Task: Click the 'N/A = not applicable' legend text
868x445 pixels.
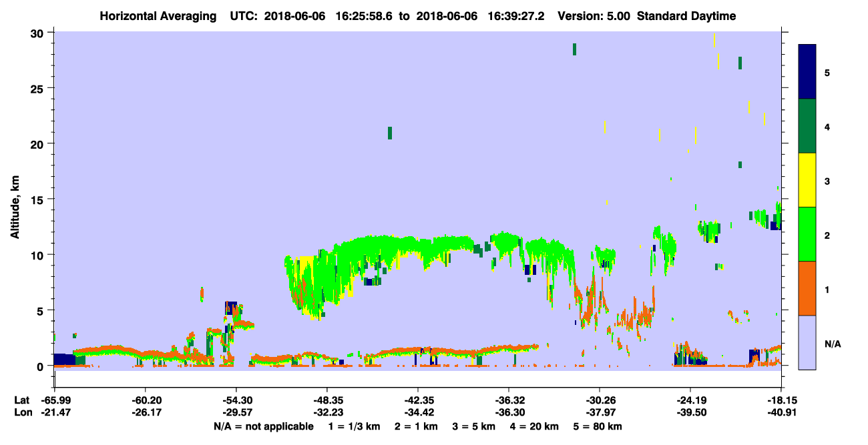Action: click(x=263, y=426)
